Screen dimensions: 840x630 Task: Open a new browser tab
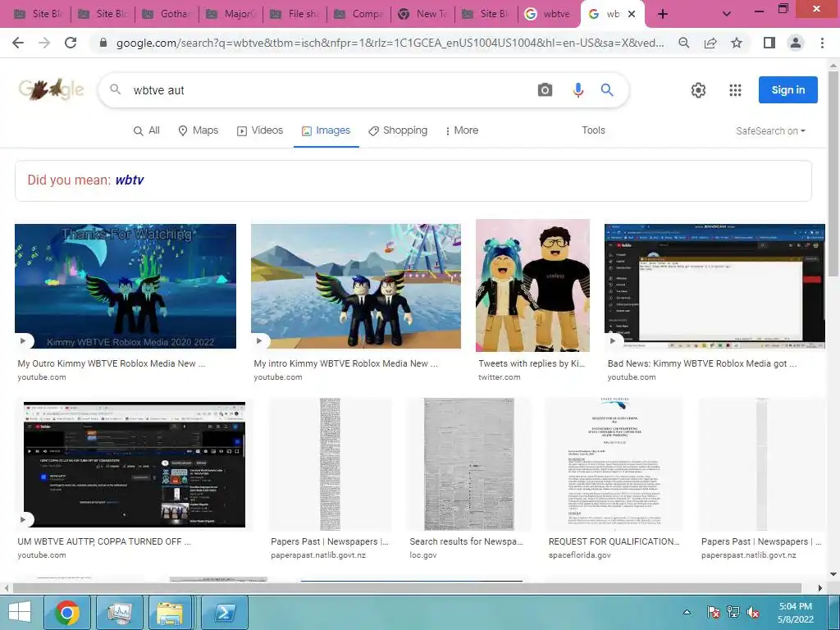(663, 14)
